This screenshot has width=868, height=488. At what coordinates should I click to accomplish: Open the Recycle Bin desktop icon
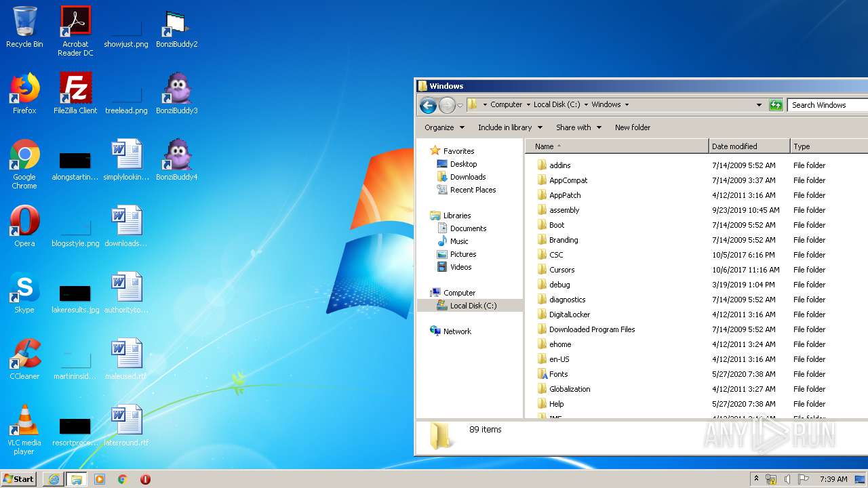click(x=24, y=27)
